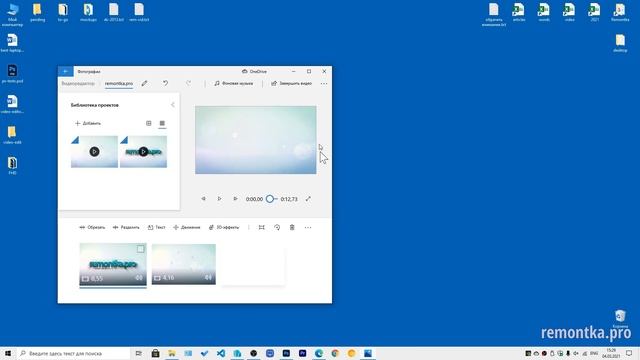Screen dimensions: 640x360
Task: Click the taskbar clock showing 15:29
Action: click(x=611, y=353)
